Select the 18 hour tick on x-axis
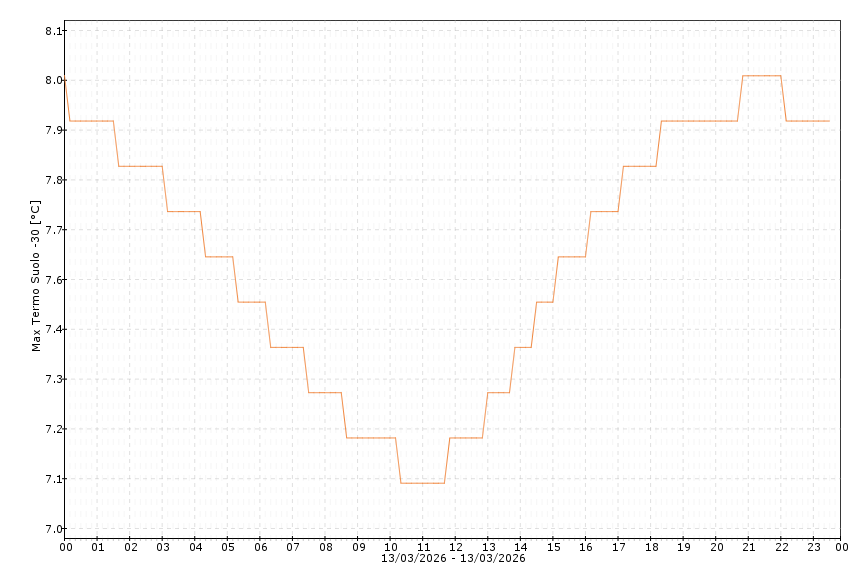Viewport: 860px width, 573px height. pos(651,547)
